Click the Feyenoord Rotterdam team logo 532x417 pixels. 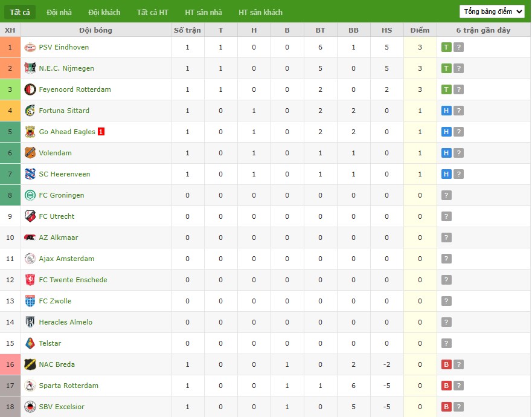(x=30, y=89)
